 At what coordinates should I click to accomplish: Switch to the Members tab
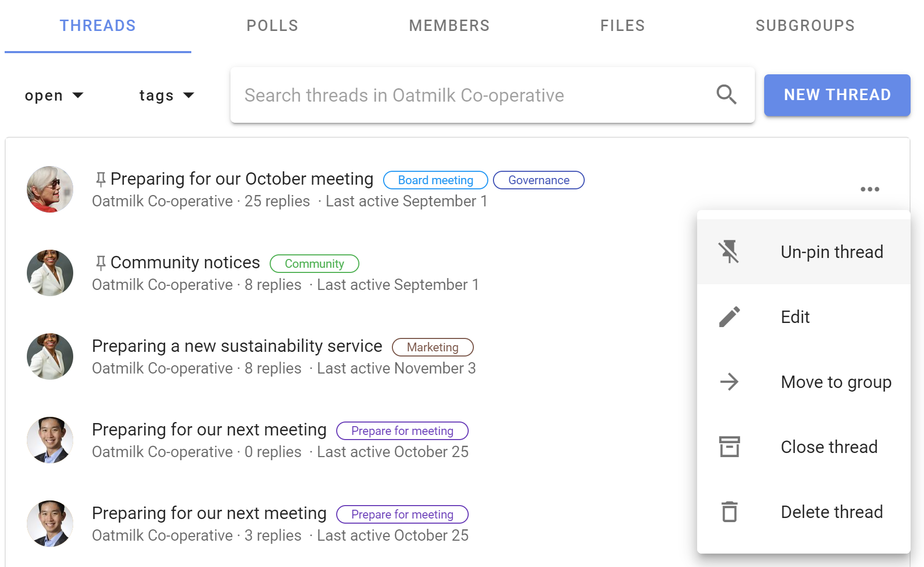point(449,26)
